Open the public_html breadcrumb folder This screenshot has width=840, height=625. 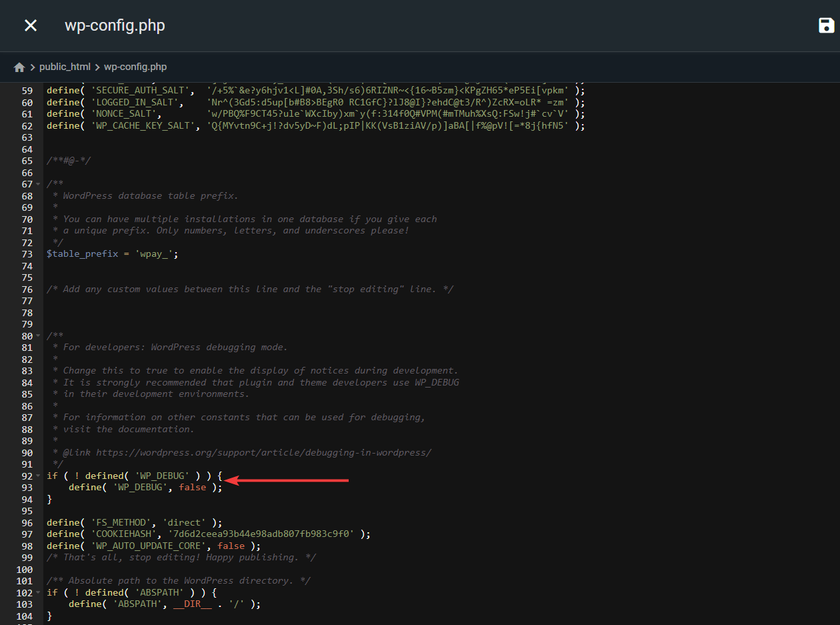(65, 67)
